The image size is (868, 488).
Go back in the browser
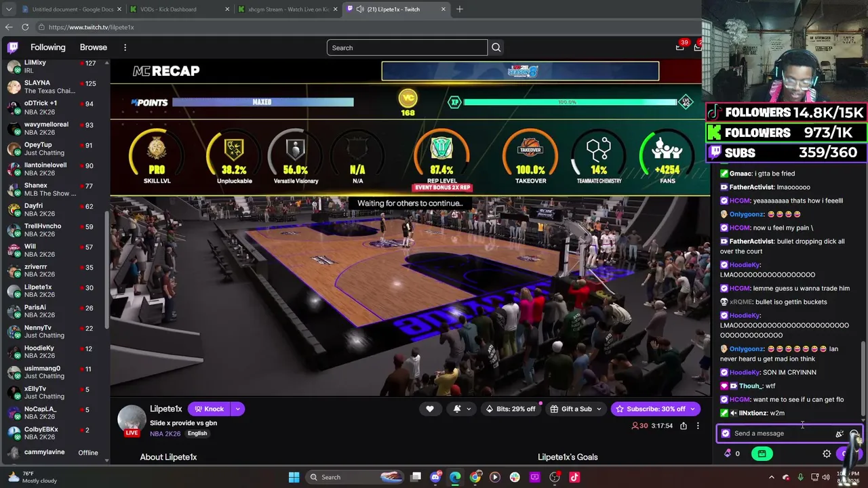click(9, 27)
